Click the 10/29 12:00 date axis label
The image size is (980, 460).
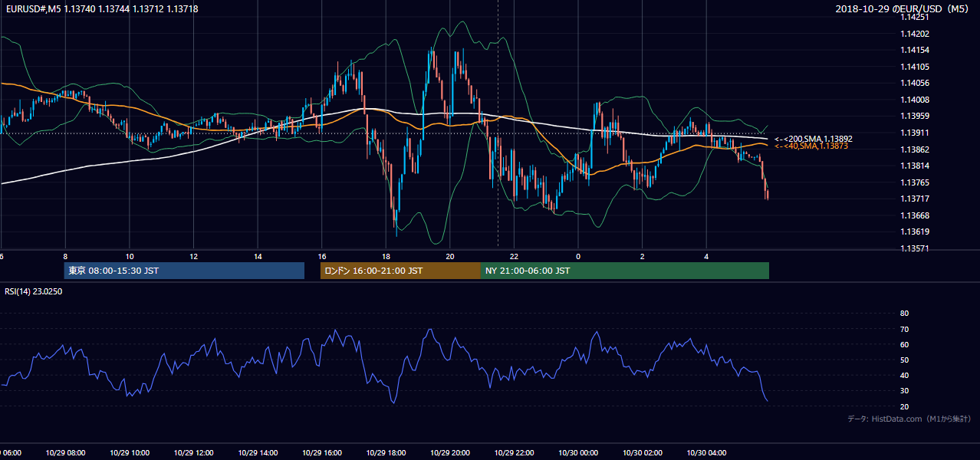pyautogui.click(x=194, y=453)
